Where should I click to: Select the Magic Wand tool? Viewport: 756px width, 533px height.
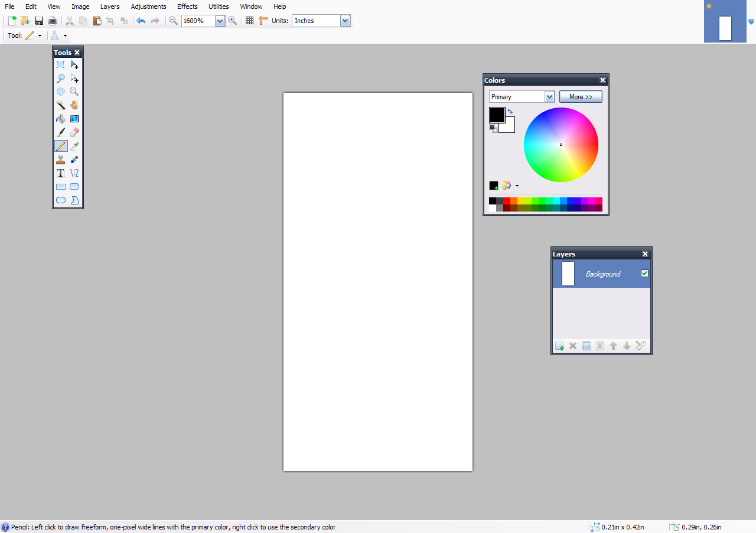(x=61, y=105)
